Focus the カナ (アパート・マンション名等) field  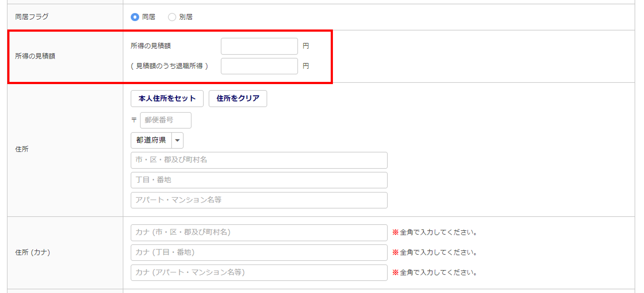259,273
